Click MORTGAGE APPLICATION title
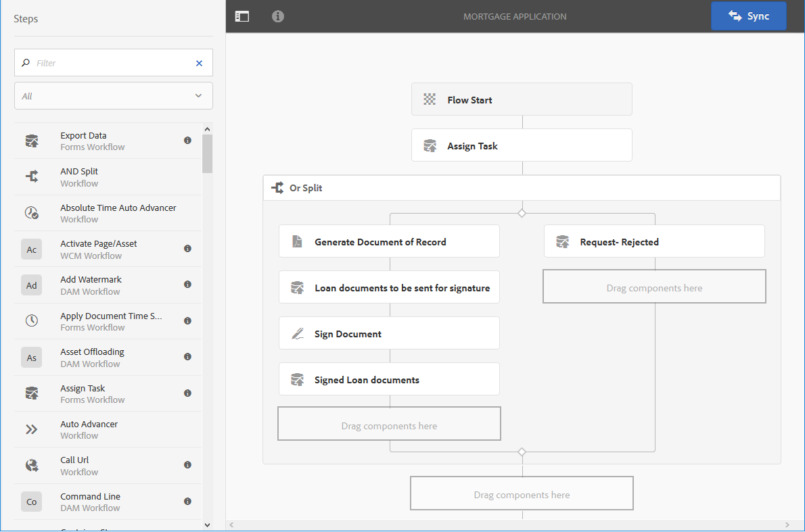The width and height of the screenshot is (805, 532). [x=515, y=16]
